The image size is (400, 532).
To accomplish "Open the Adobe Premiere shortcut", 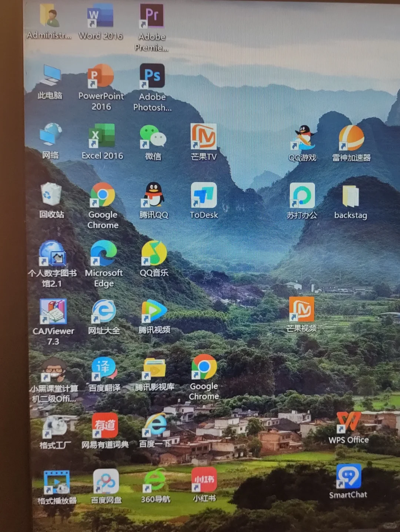I will point(151,16).
